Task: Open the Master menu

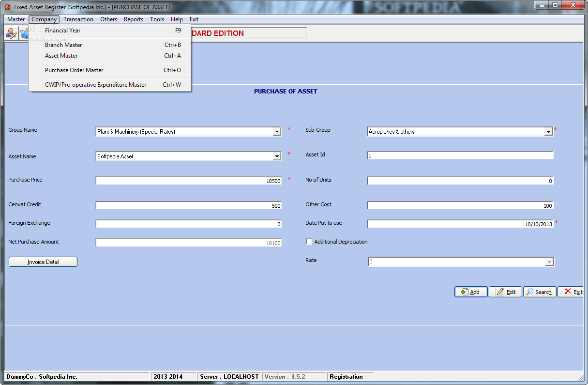Action: tap(16, 19)
